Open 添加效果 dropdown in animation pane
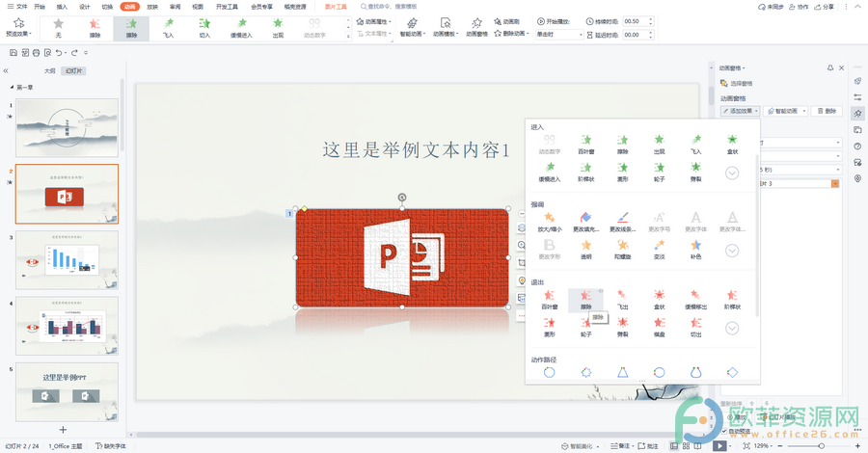 740,111
